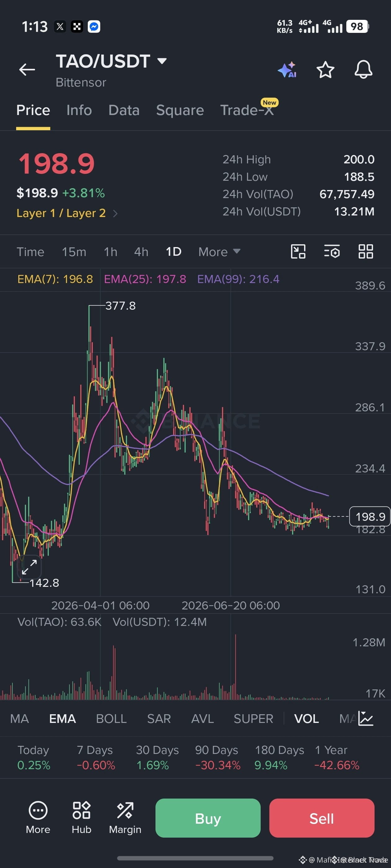Screen dimensions: 391x868
Task: Enable the AVL indicator
Action: click(x=202, y=718)
